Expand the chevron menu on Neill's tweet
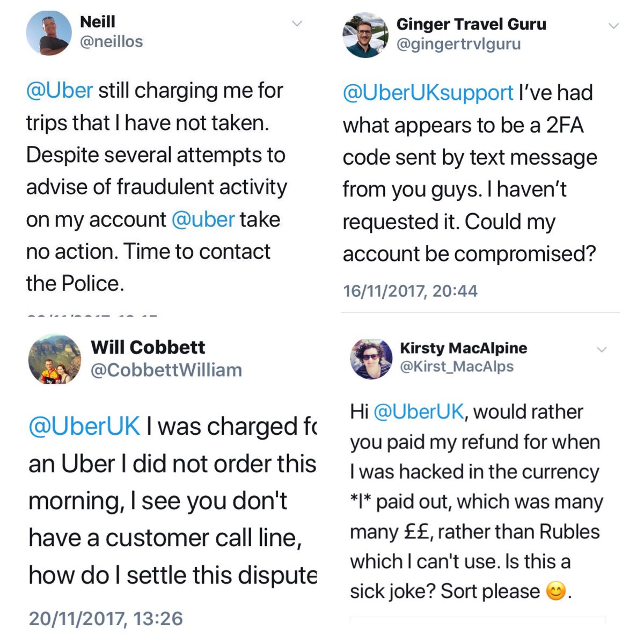 coord(297,23)
